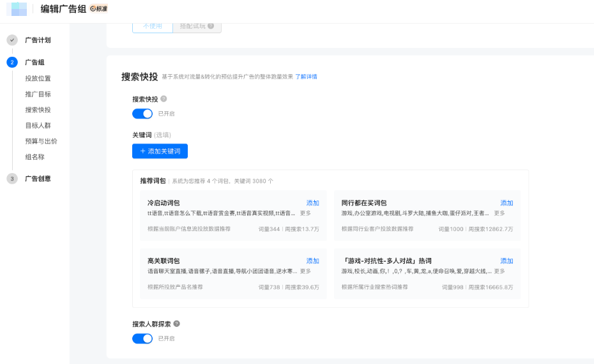Click the 「游戏-对抗性-多人对战」热词 title
This screenshot has height=364, width=594.
[x=386, y=261]
